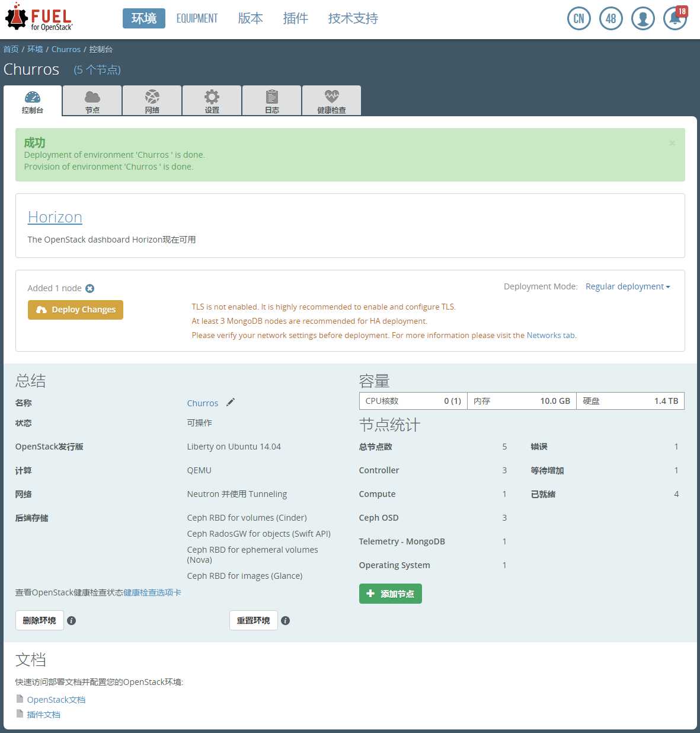700x733 pixels.
Task: Click the Churros name link in 总结
Action: tap(203, 403)
